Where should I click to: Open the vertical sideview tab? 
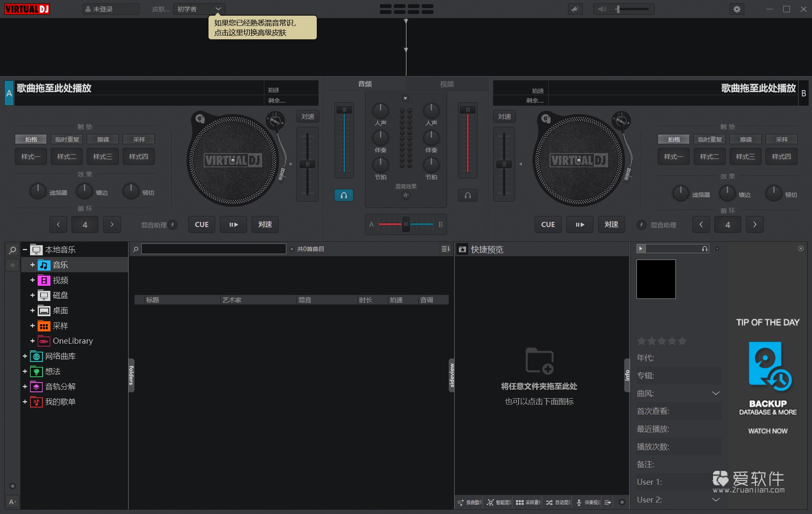pyautogui.click(x=452, y=375)
